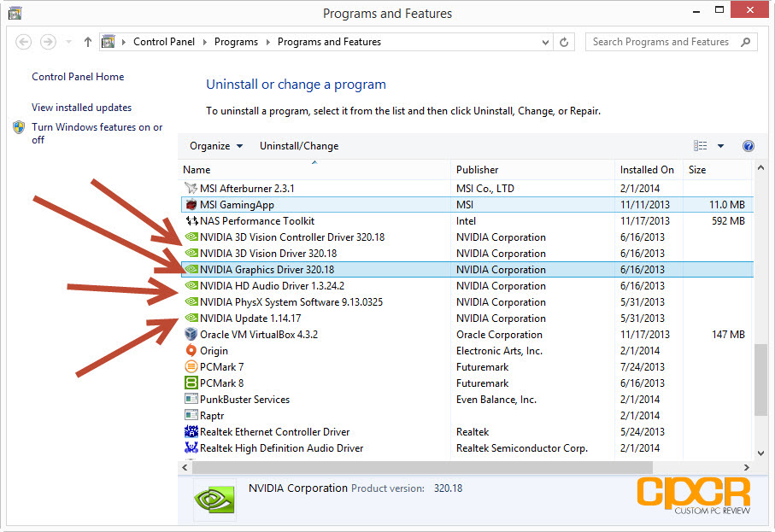
Task: Click the change view icon
Action: pyautogui.click(x=700, y=146)
